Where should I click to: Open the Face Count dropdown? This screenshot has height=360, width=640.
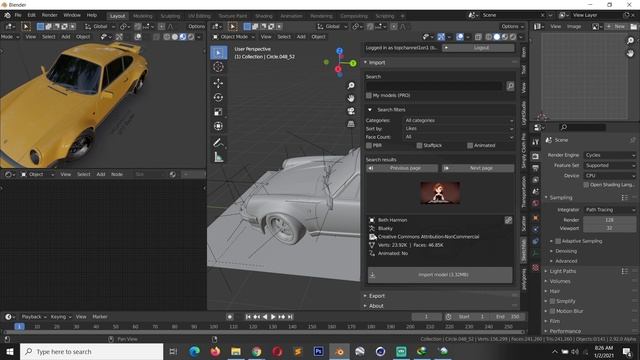[459, 137]
